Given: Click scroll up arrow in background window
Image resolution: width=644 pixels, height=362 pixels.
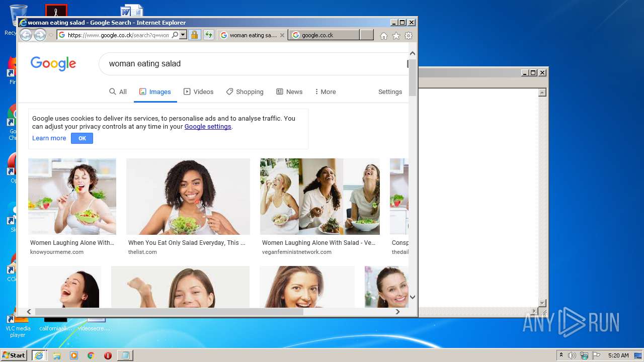Looking at the screenshot, I should tap(542, 93).
